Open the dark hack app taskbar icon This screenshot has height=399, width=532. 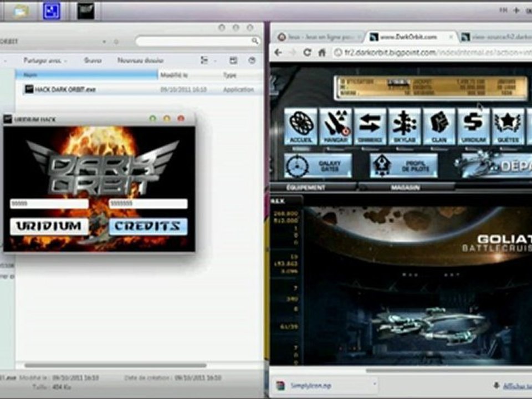[85, 11]
